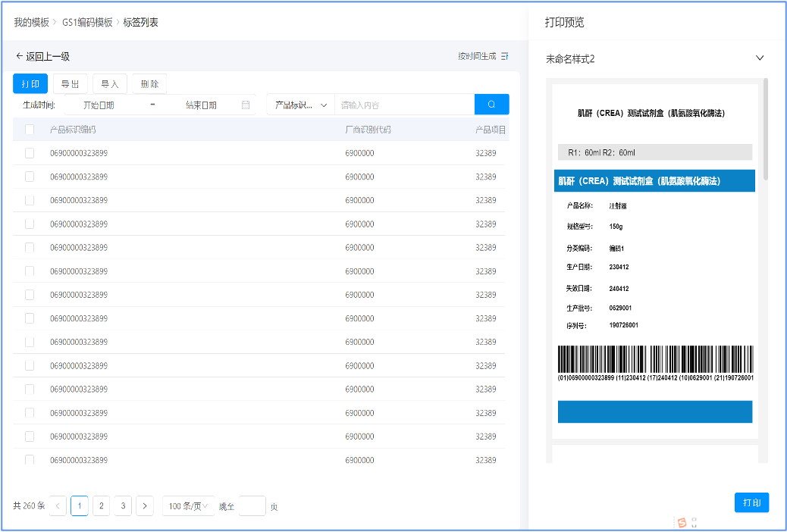Navigate to GS1编码模板 breadcrumb
Image resolution: width=787 pixels, height=532 pixels.
coord(88,22)
